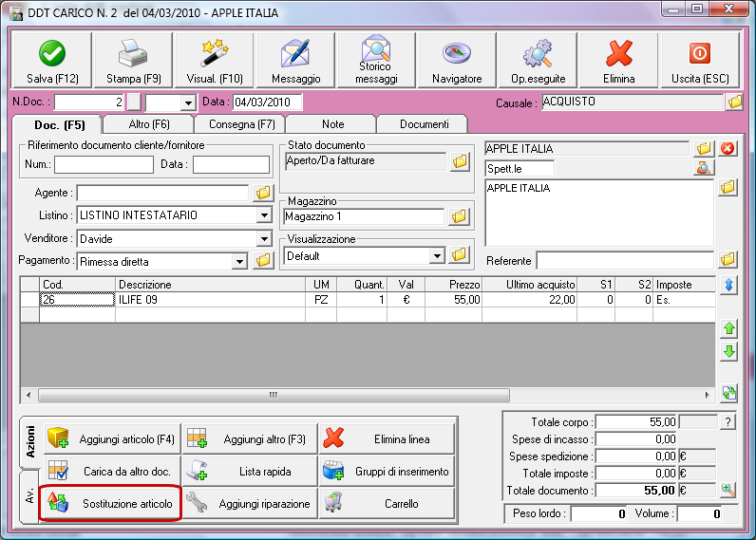This screenshot has height=540, width=756.
Task: Move line down with green arrow
Action: coord(729,352)
